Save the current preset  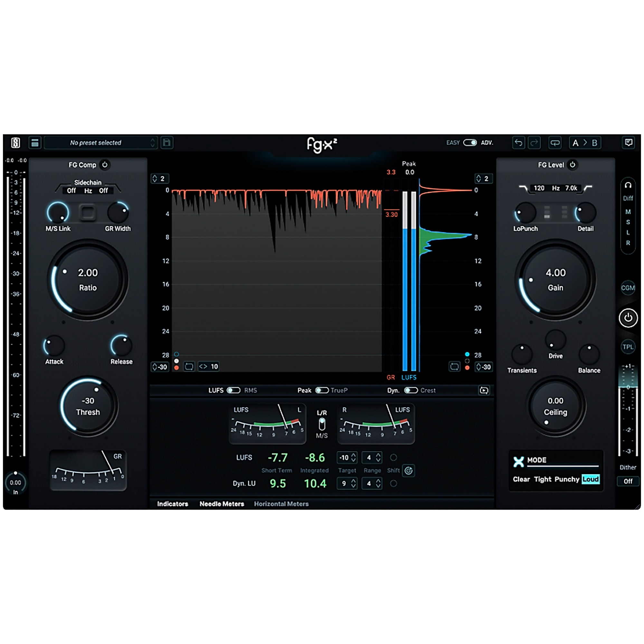pyautogui.click(x=167, y=143)
